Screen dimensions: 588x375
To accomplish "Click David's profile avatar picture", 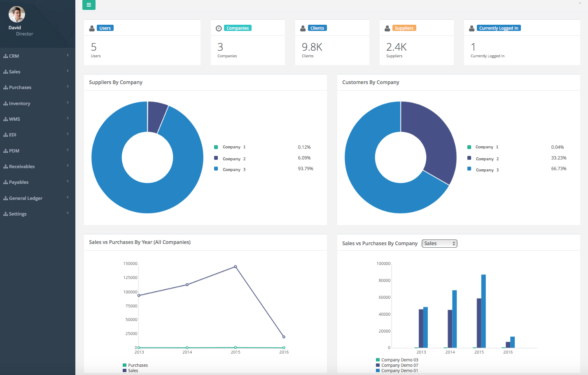I will 17,14.
